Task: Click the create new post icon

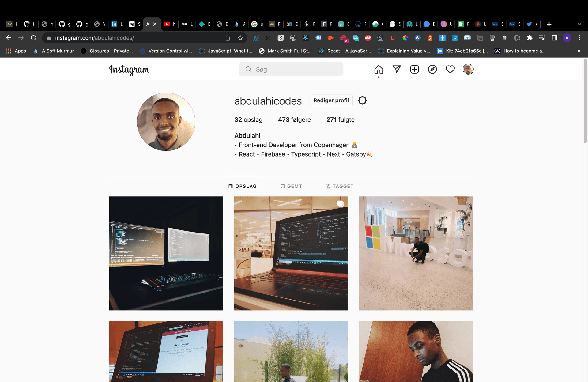Action: click(x=414, y=69)
